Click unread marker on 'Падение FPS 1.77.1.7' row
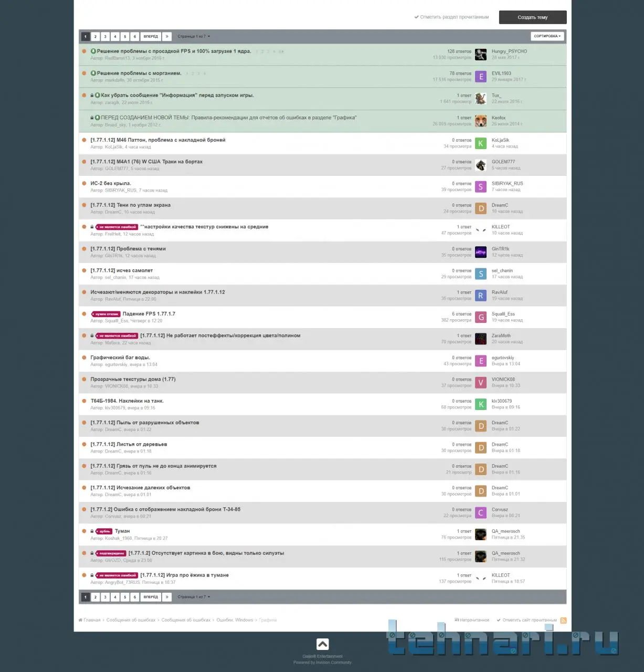The height and width of the screenshot is (672, 644). (84, 314)
